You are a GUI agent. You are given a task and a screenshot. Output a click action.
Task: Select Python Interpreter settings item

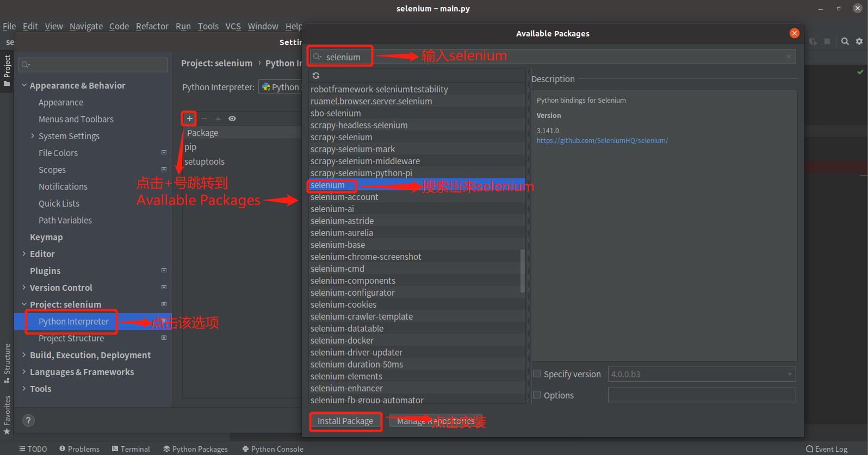pos(93,321)
